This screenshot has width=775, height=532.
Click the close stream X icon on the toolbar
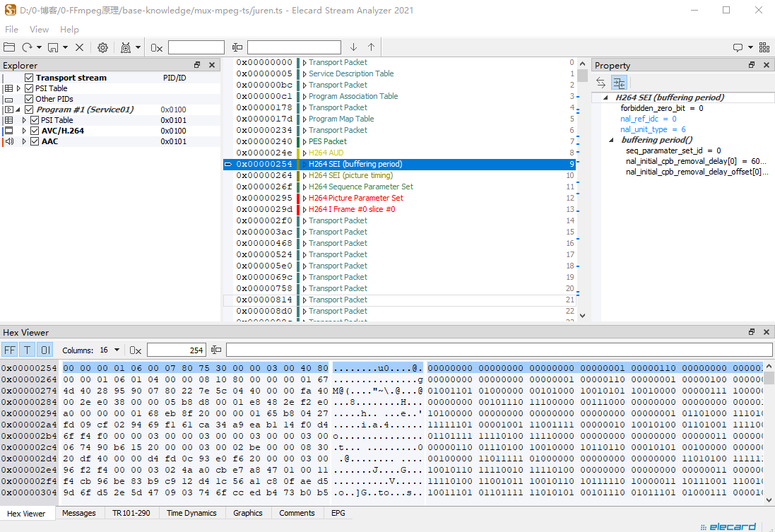tap(78, 47)
